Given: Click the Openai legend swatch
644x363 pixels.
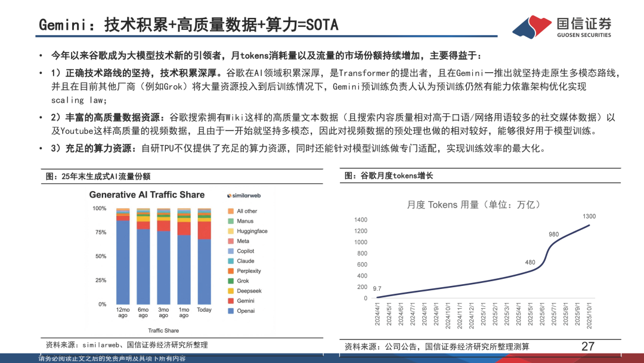Looking at the screenshot, I should tap(230, 311).
